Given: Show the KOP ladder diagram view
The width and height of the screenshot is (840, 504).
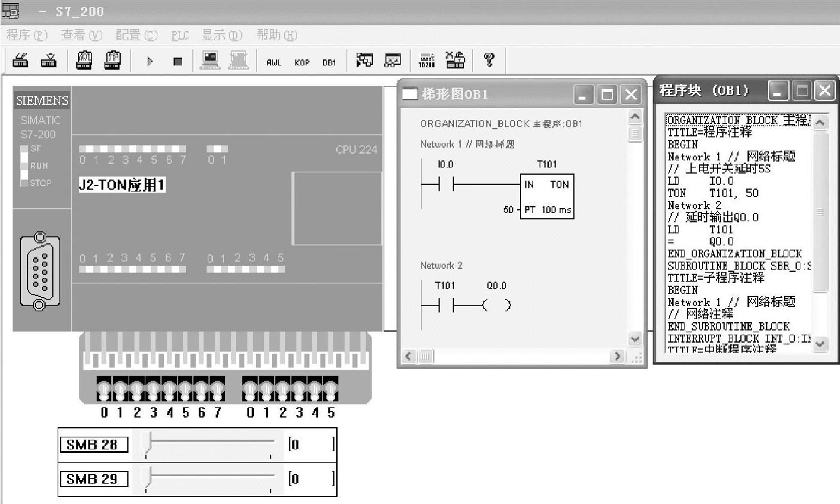Looking at the screenshot, I should pos(302,62).
